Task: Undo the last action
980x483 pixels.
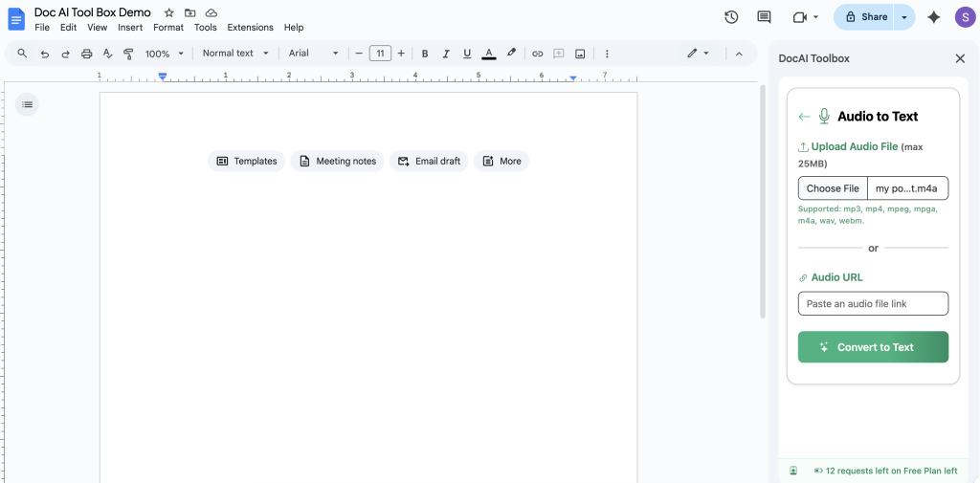Action: (44, 54)
